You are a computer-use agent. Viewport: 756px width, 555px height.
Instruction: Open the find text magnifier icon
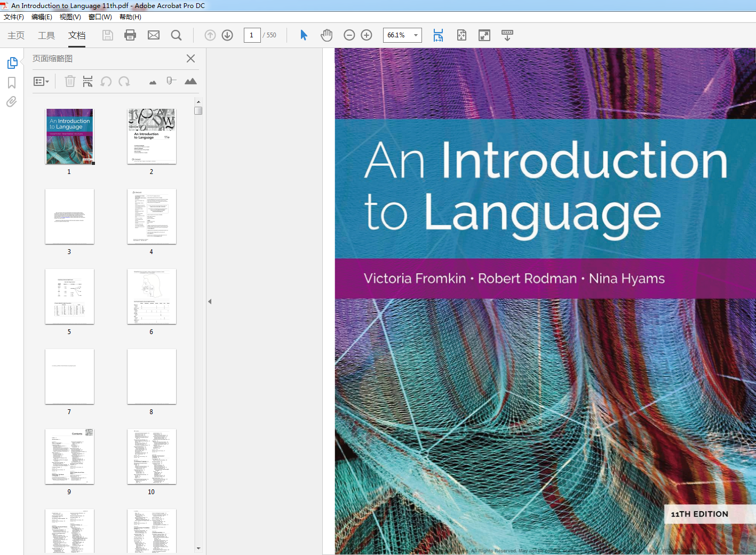pyautogui.click(x=176, y=35)
